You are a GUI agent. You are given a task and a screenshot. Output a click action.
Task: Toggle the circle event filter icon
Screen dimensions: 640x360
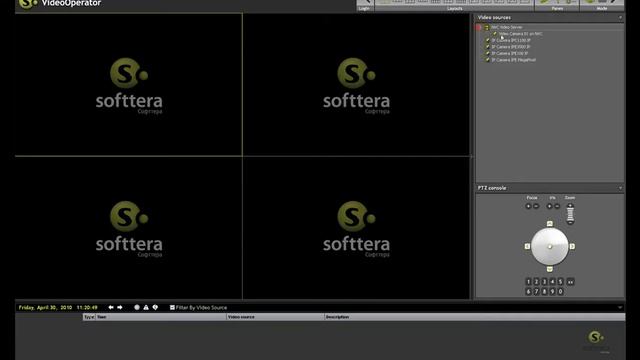[137, 307]
